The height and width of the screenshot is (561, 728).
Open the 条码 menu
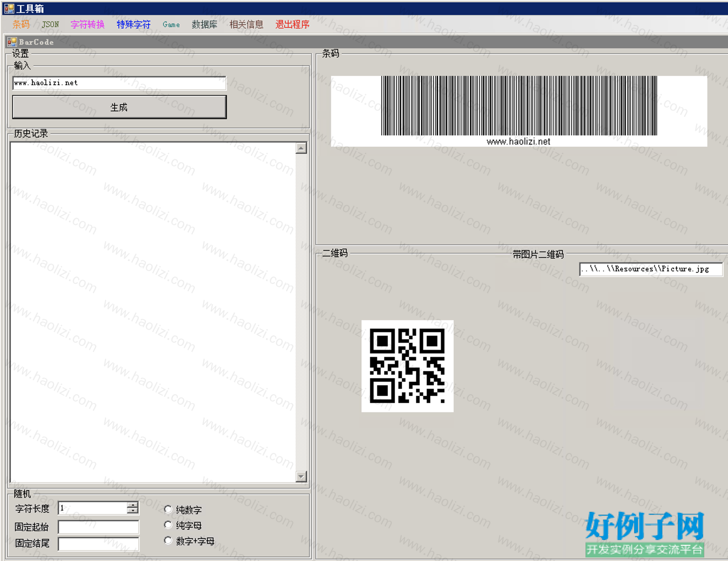[21, 24]
